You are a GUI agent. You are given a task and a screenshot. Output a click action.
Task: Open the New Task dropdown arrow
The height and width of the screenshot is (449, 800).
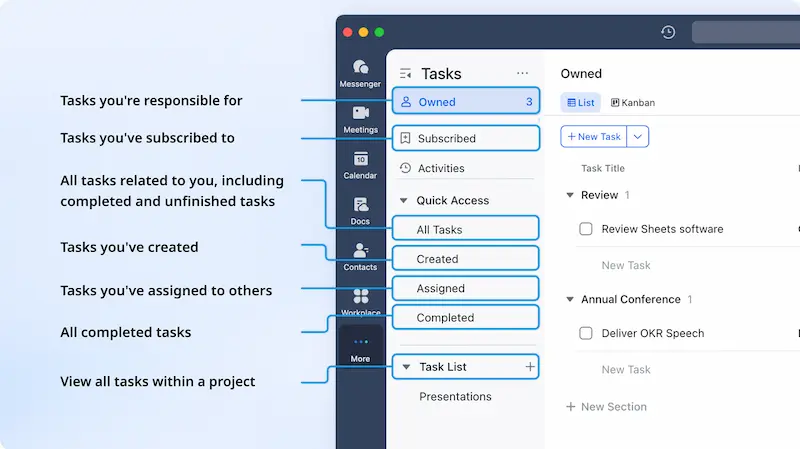[x=638, y=137]
